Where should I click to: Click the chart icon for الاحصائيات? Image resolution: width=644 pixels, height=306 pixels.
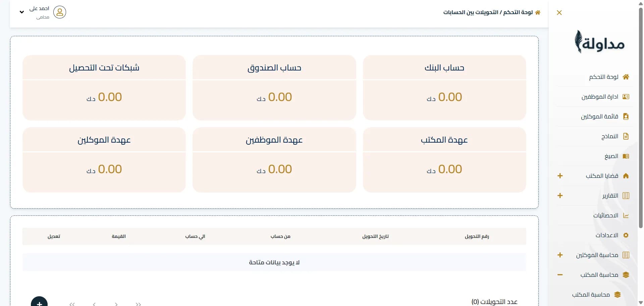coord(626,215)
